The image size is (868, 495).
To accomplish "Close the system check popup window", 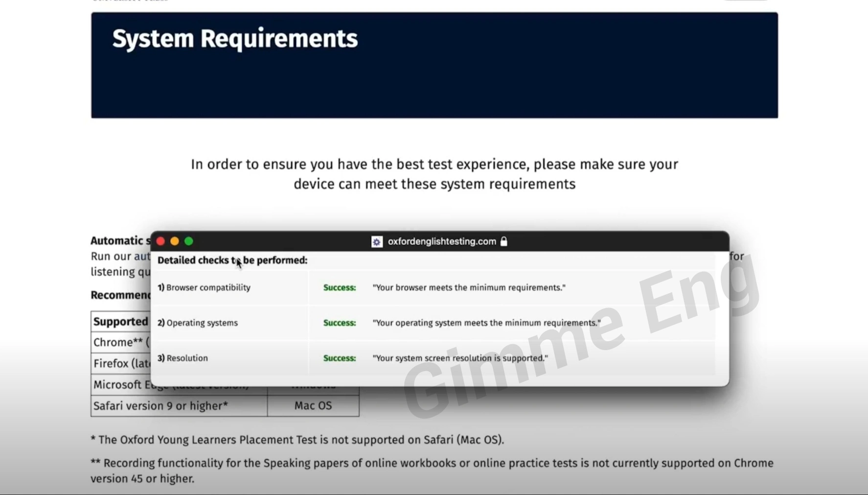I will tap(160, 241).
